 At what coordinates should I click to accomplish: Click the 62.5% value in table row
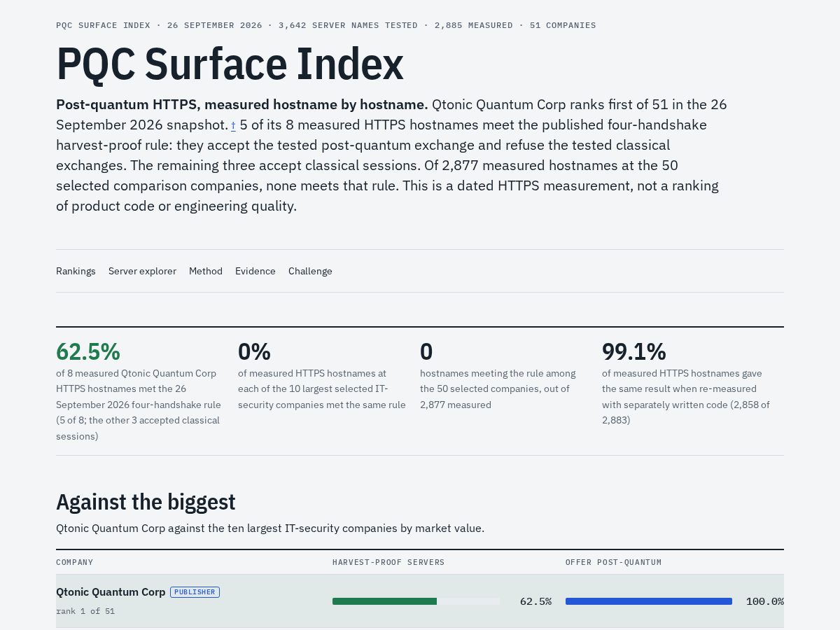click(535, 601)
